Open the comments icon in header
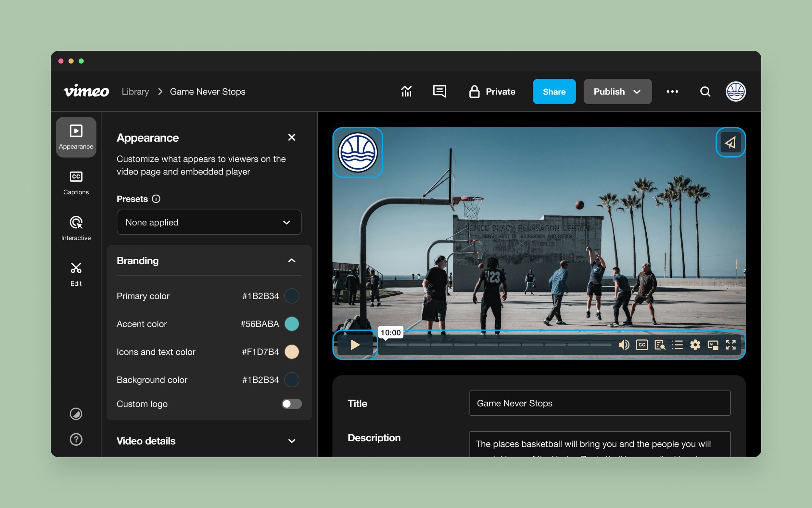 [439, 91]
